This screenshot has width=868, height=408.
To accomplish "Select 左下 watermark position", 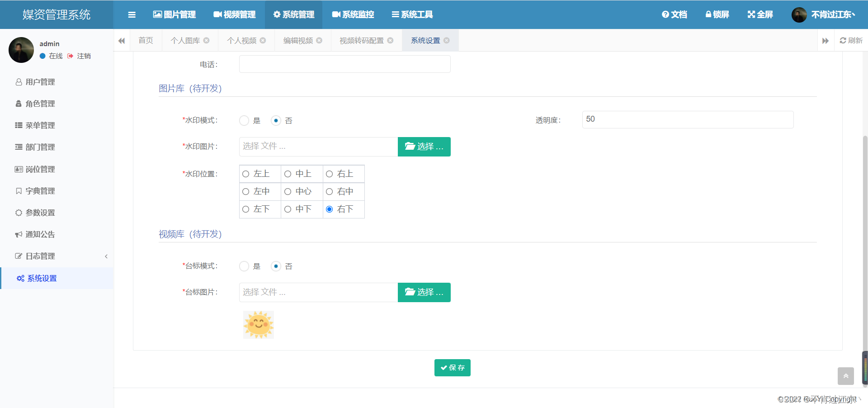I will pyautogui.click(x=246, y=209).
